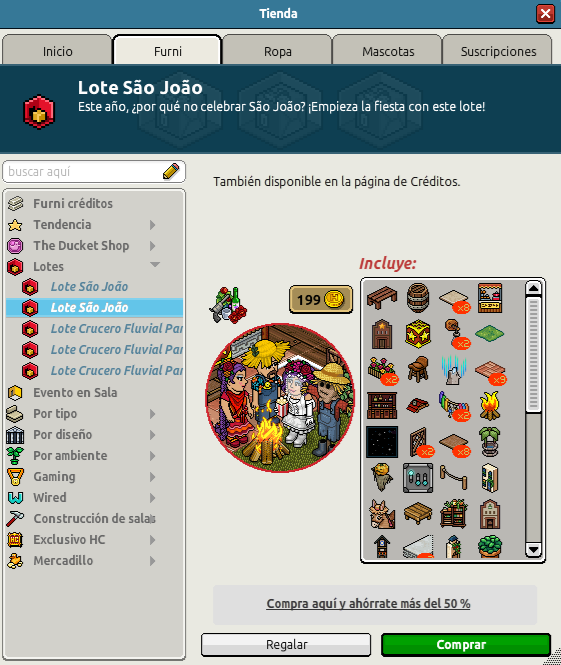
Task: Collapse the Lotes category
Action: pos(155,265)
